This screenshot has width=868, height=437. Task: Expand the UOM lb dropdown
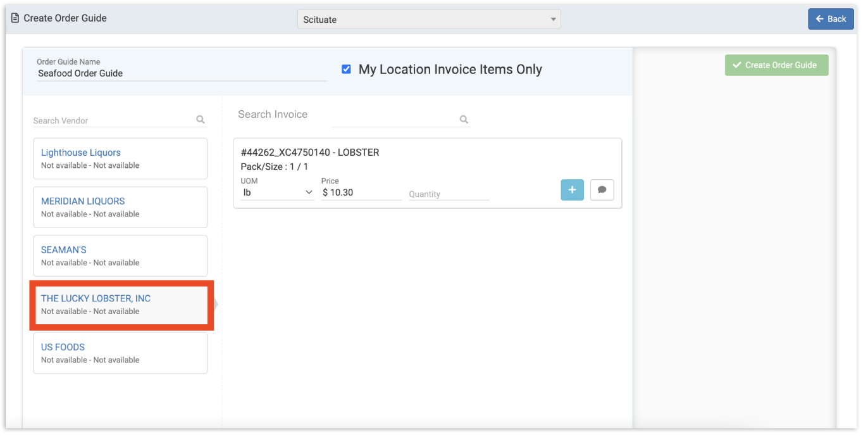tap(277, 193)
